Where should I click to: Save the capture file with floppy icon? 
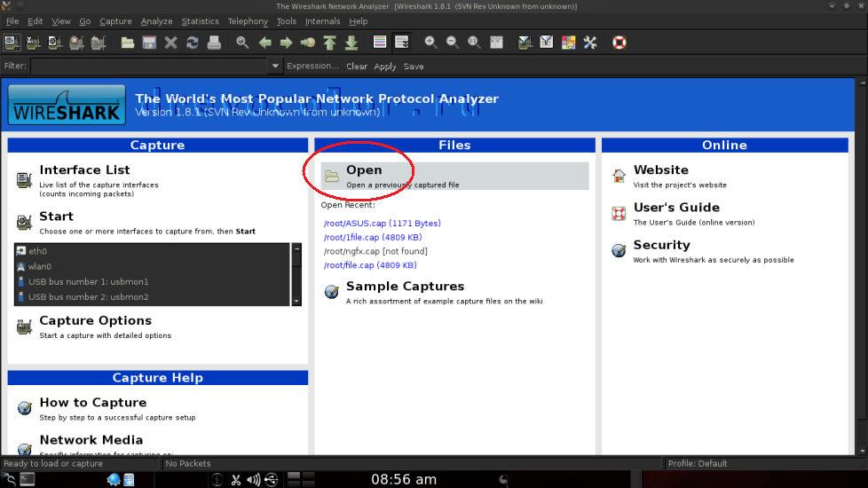pos(149,43)
